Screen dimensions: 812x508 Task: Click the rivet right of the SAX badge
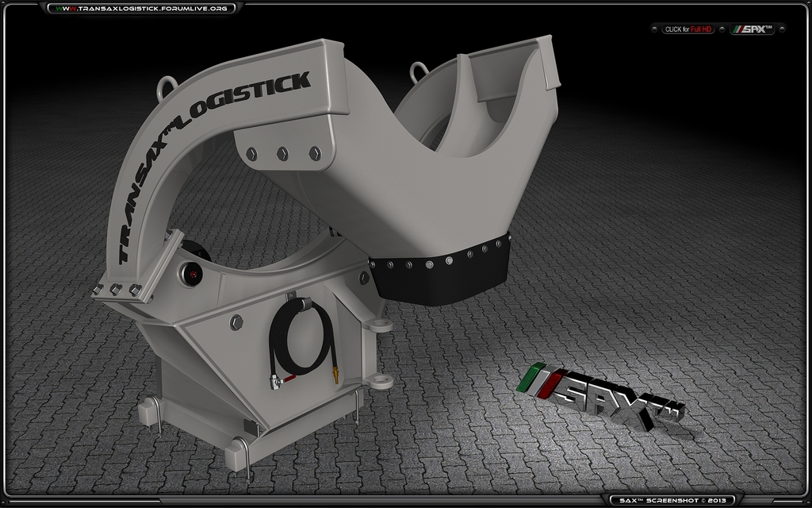(x=781, y=29)
